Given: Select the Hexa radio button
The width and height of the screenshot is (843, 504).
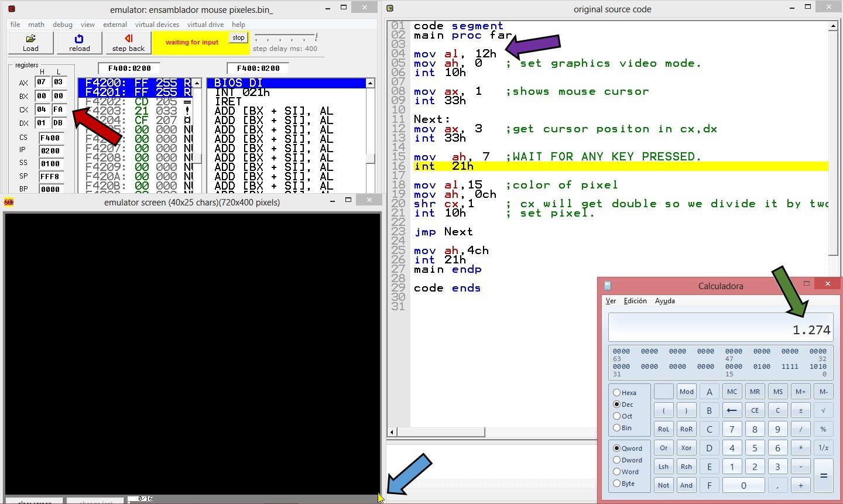Looking at the screenshot, I should point(625,393).
